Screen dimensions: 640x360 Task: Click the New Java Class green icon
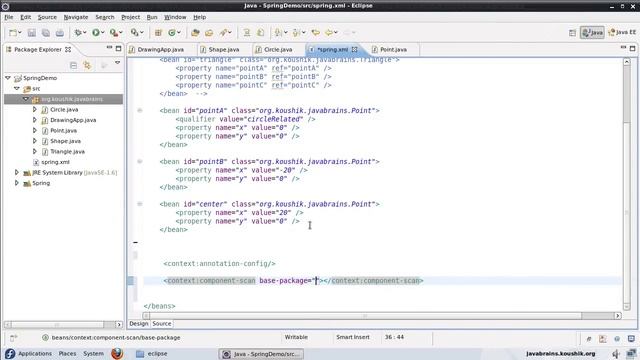tap(172, 33)
